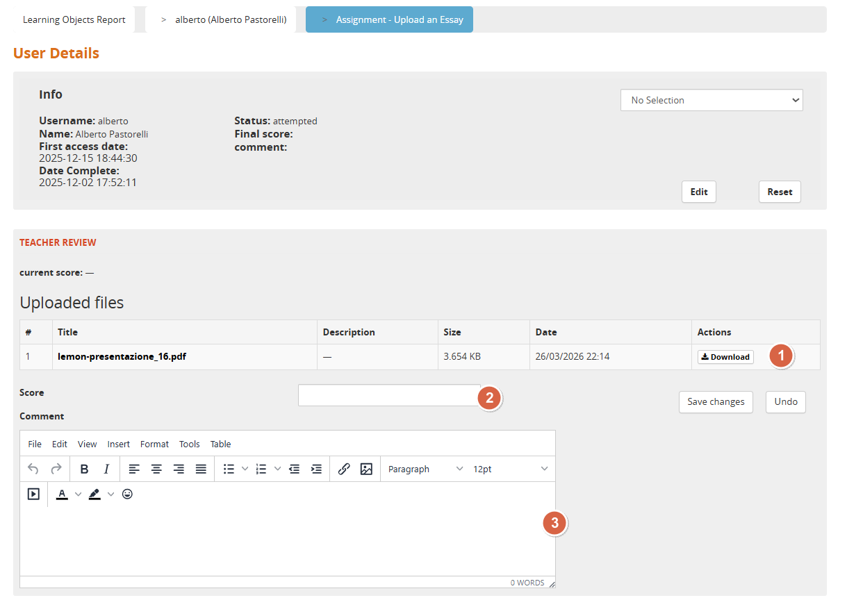Increase indent in the editor

point(316,469)
